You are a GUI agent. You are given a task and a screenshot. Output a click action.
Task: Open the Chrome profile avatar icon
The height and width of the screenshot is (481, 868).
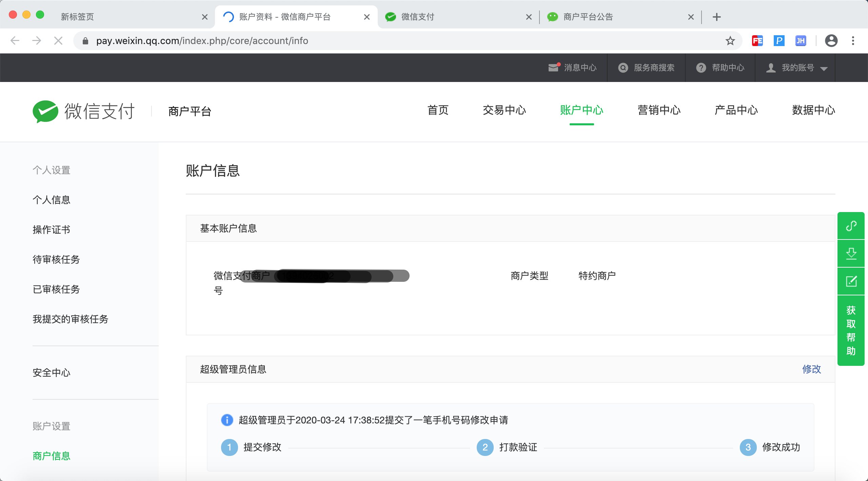(831, 41)
